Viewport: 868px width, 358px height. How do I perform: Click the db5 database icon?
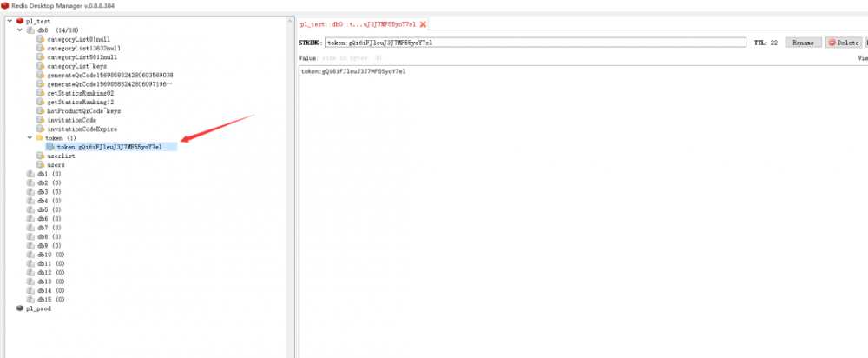tap(30, 210)
